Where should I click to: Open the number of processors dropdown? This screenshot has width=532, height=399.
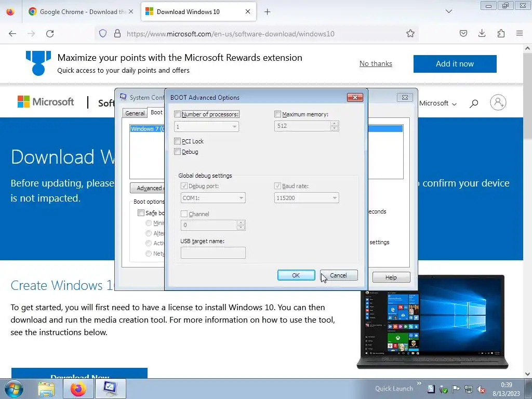(x=234, y=127)
